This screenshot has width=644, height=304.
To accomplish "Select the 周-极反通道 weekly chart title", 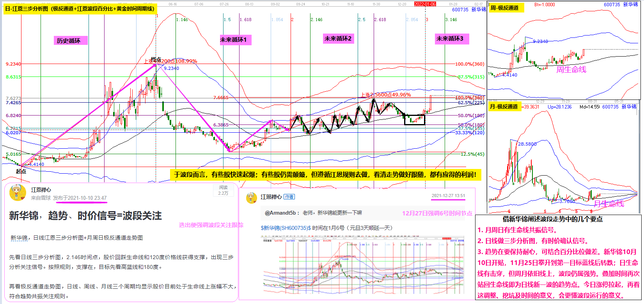I will coord(504,7).
